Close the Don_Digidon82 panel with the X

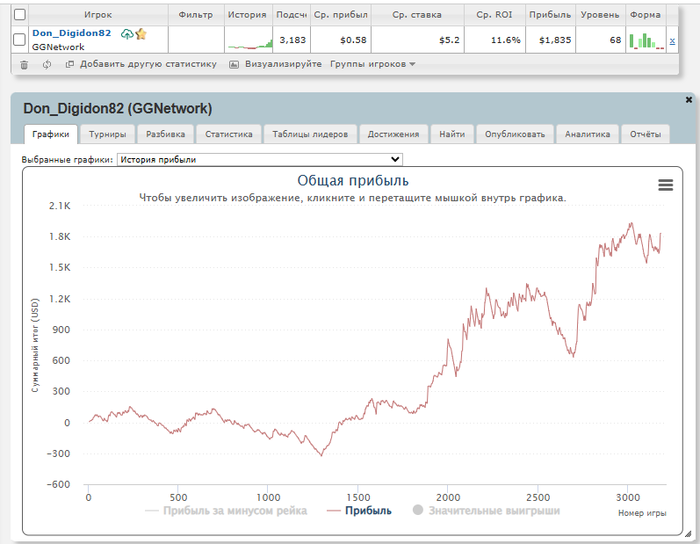689,100
